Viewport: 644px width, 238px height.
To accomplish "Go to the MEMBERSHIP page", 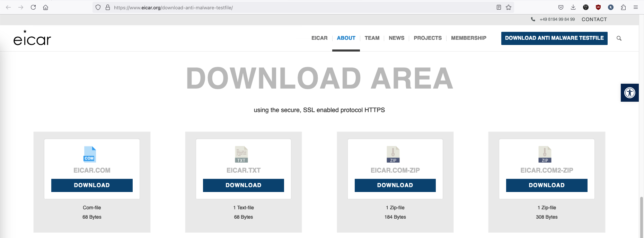I will coord(468,38).
